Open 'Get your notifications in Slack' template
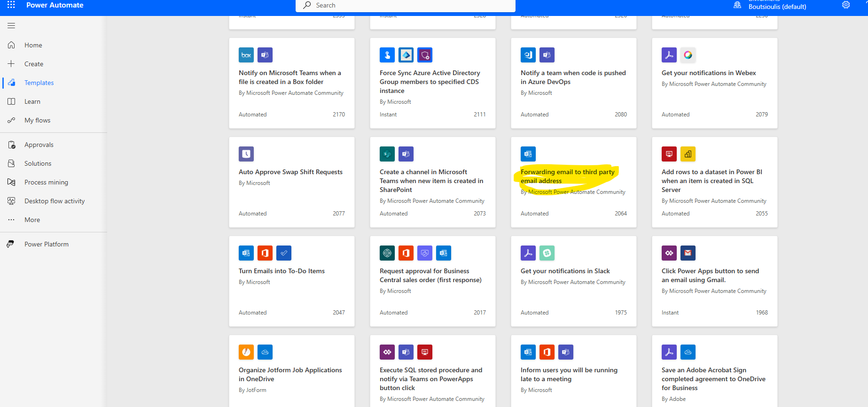 click(x=565, y=271)
